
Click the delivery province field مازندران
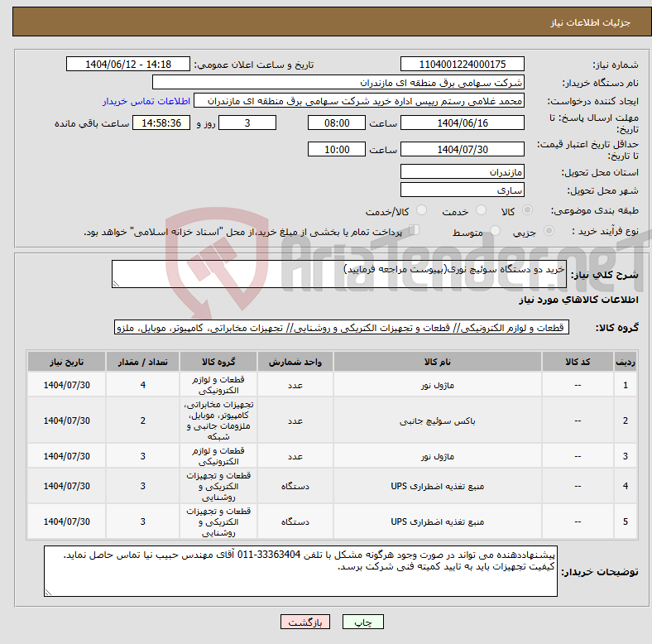click(x=462, y=171)
